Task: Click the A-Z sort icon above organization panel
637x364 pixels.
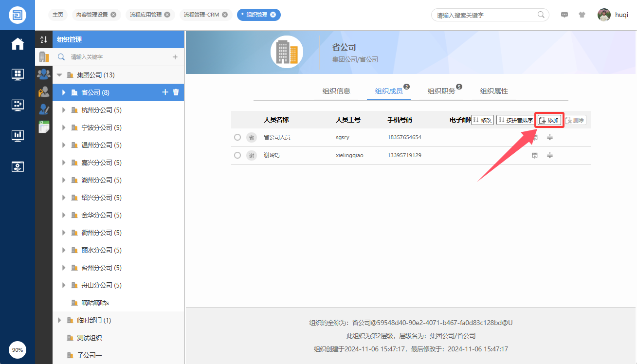Action: click(x=43, y=40)
